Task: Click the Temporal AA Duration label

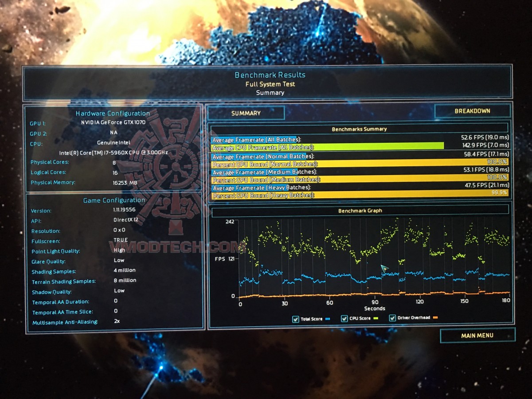Action: pos(60,302)
